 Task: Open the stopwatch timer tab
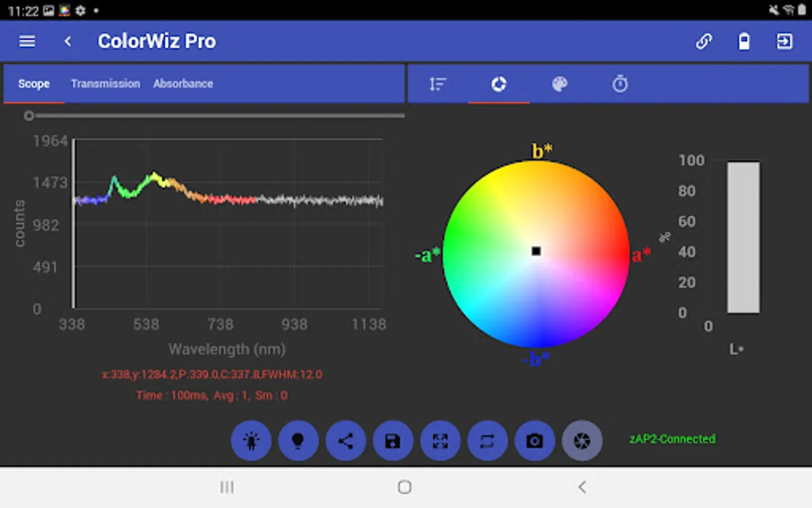coord(620,84)
